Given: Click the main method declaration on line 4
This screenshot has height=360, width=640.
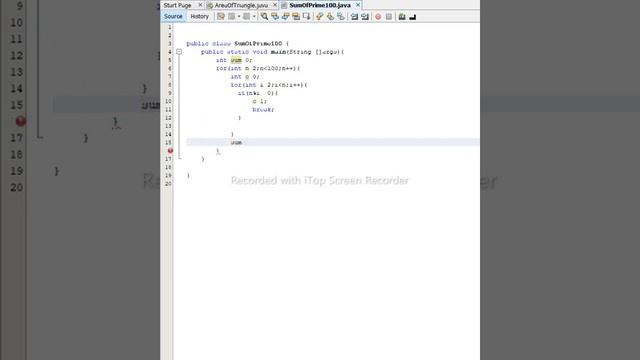Looking at the screenshot, I should tap(272, 52).
